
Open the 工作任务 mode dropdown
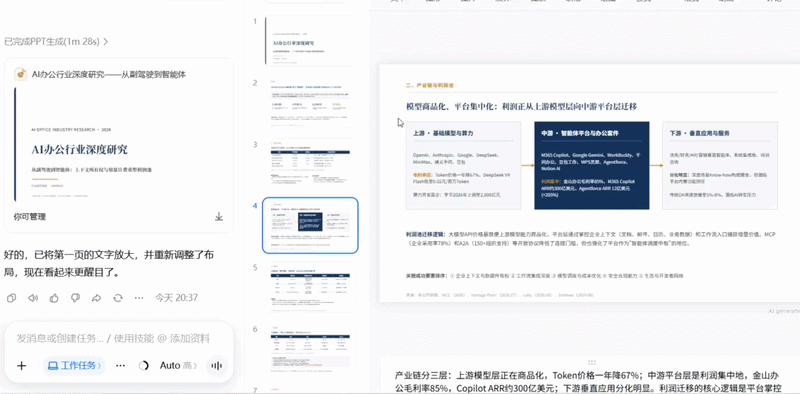74,365
